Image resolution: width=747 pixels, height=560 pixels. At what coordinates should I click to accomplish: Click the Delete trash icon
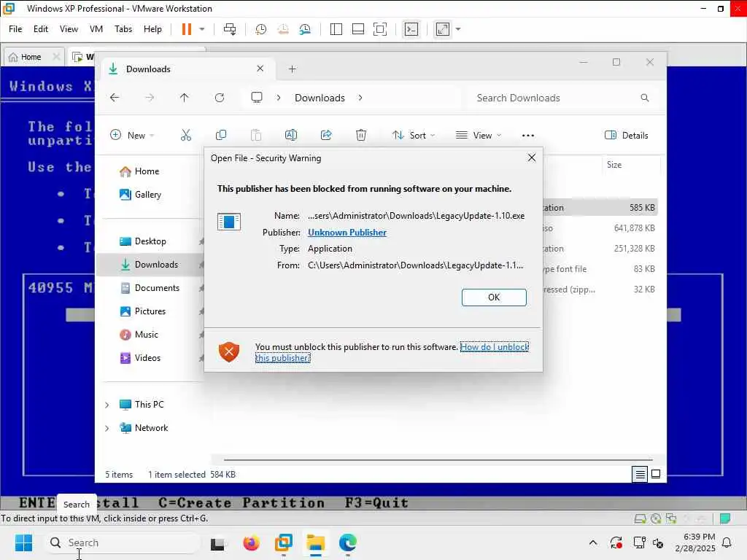coord(361,135)
